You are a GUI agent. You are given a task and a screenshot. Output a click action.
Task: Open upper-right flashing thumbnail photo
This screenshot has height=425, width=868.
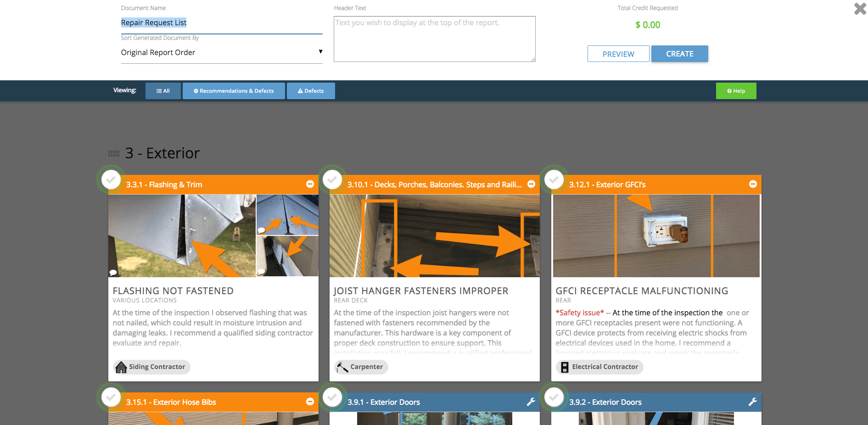[x=287, y=215]
